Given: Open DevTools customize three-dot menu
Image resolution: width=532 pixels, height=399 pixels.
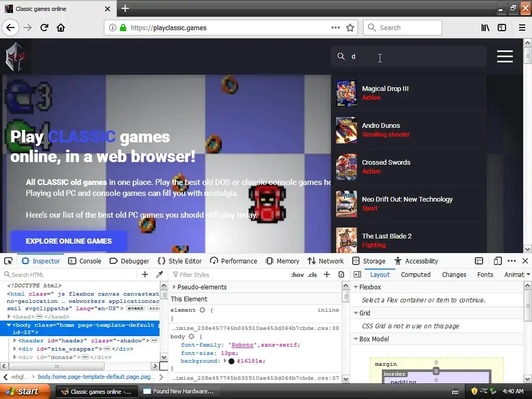Looking at the screenshot, I should 512,261.
